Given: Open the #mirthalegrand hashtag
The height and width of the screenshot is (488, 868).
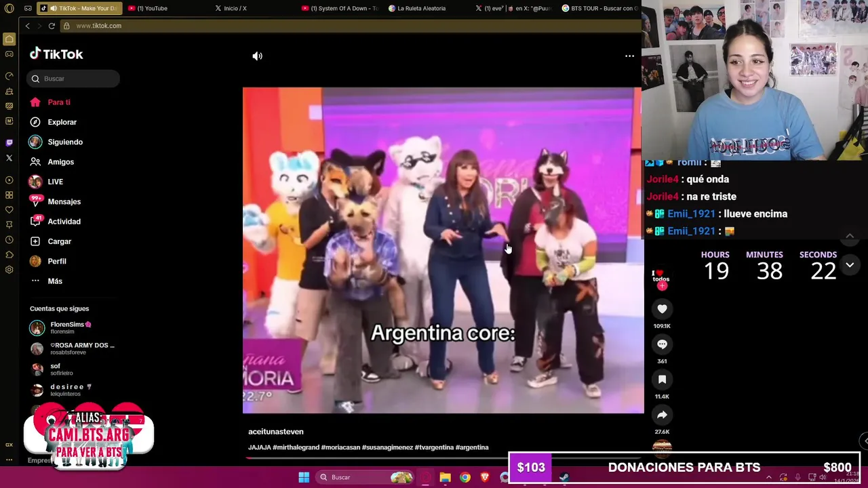Looking at the screenshot, I should coord(296,447).
